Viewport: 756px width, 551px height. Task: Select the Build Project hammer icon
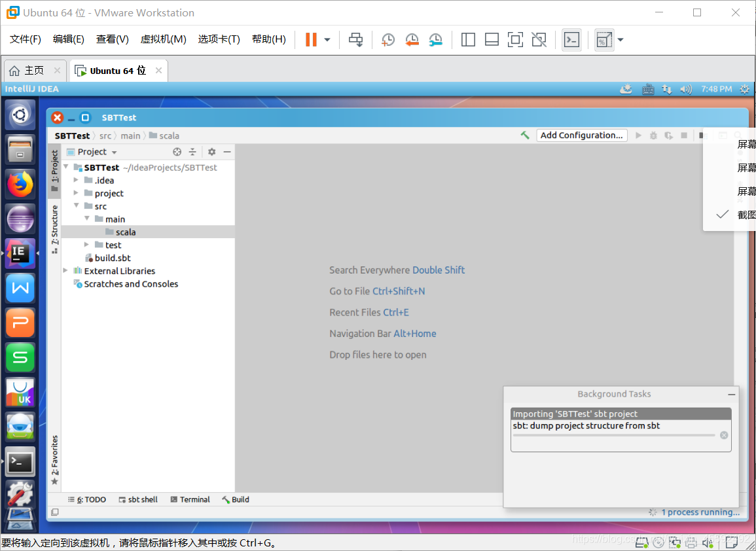[524, 135]
